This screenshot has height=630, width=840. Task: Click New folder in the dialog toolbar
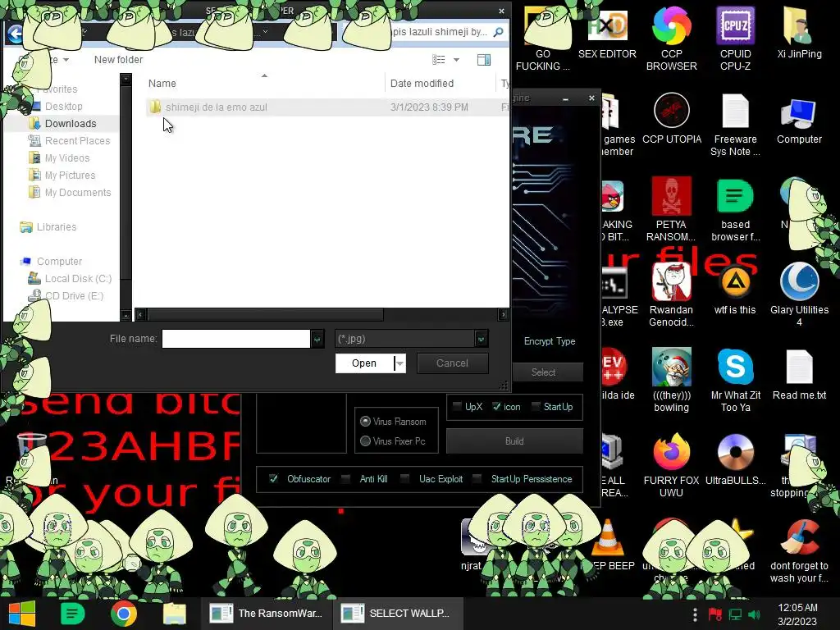(x=118, y=60)
